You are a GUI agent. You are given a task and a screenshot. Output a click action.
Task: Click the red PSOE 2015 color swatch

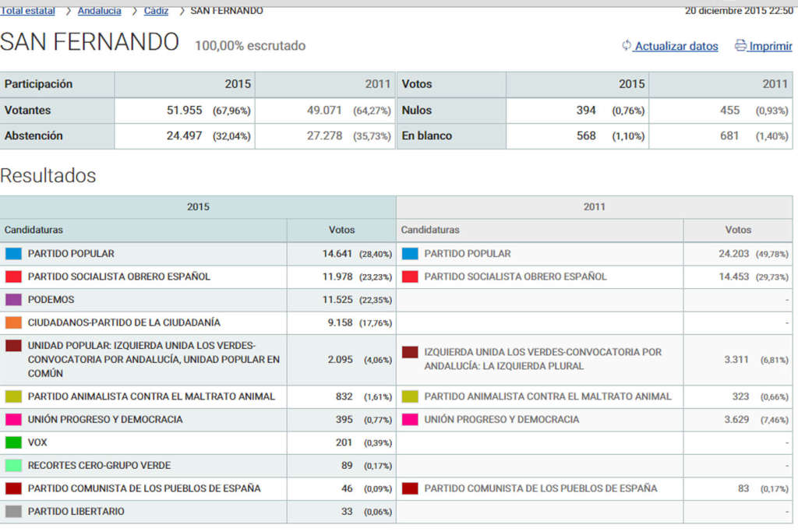[x=13, y=277]
